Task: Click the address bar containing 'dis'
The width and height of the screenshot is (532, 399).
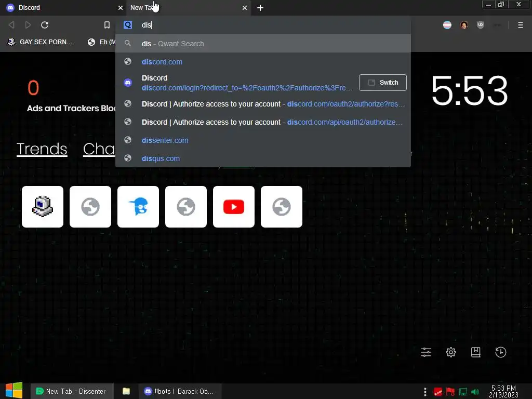Action: tap(263, 25)
